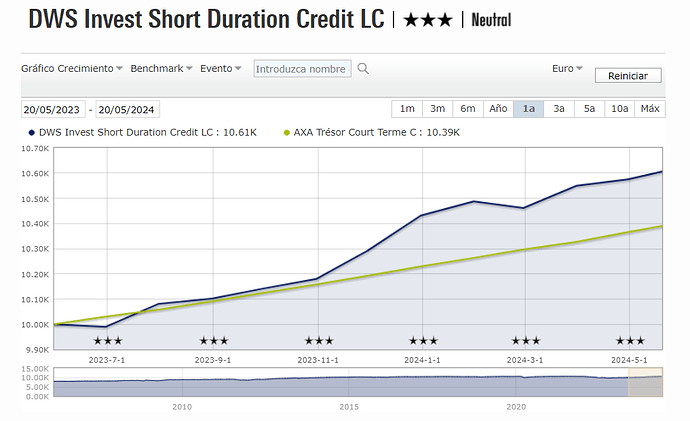Click the 10.60K y-axis label
690x421 pixels.
click(35, 174)
